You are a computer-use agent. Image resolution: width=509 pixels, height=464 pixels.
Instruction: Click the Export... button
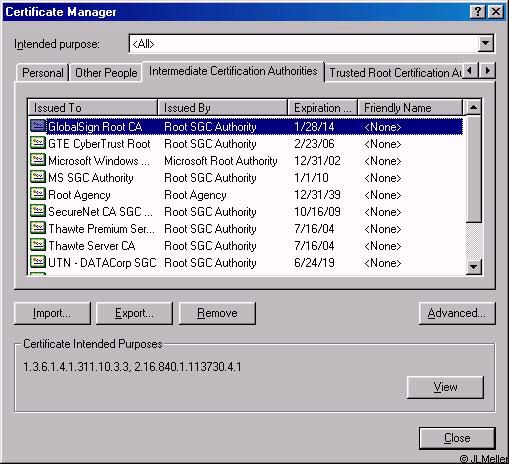pyautogui.click(x=134, y=313)
